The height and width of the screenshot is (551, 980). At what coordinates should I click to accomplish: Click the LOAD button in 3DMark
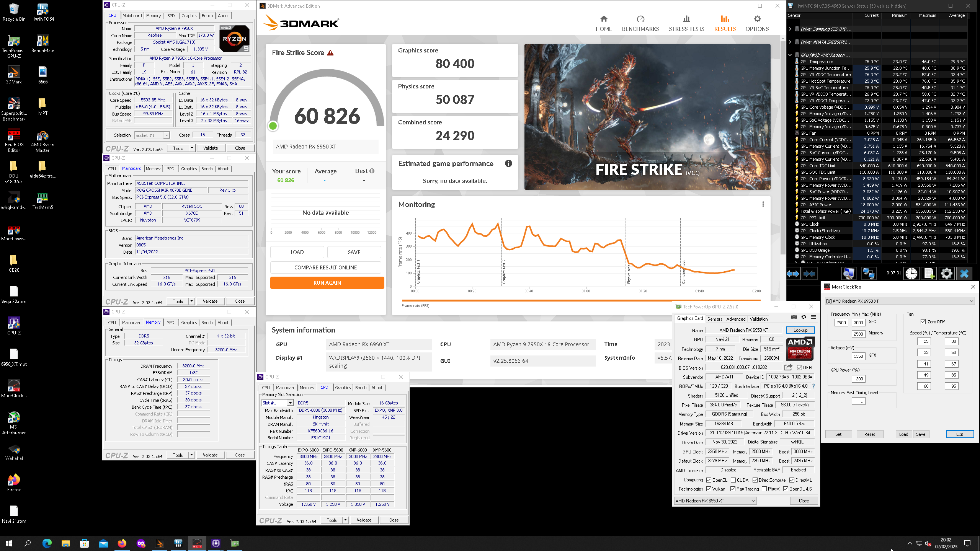point(297,252)
